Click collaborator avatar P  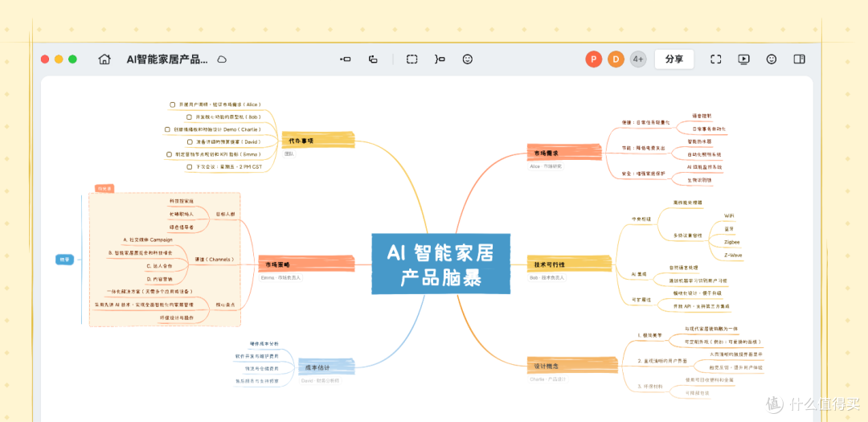pyautogui.click(x=593, y=59)
